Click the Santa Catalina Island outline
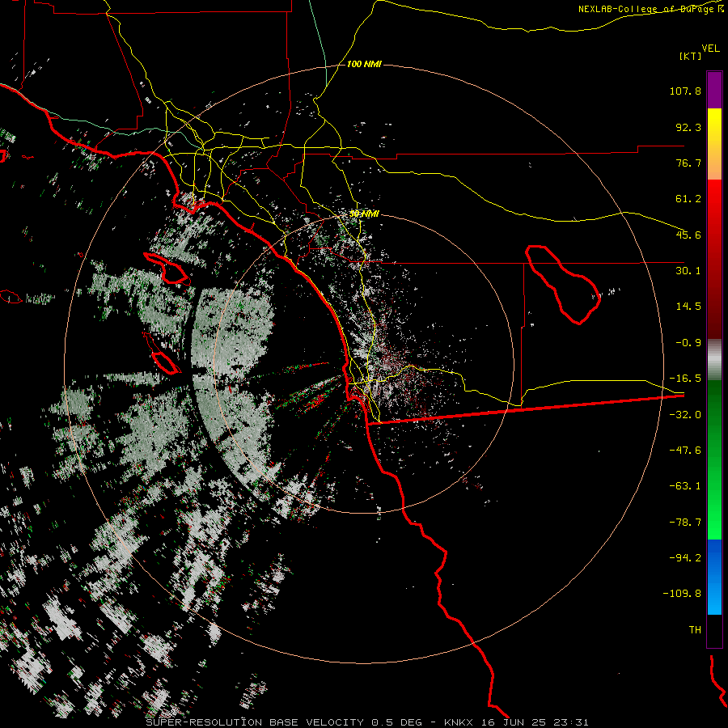The image size is (728, 728). [167, 269]
